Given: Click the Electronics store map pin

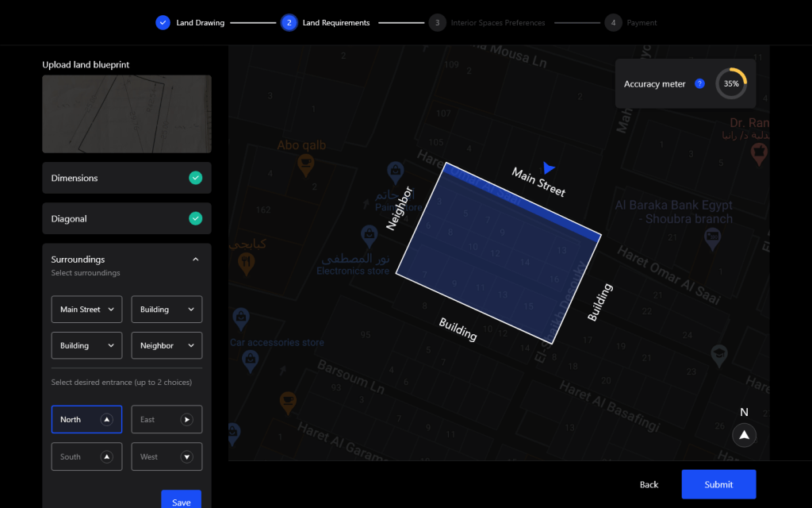Looking at the screenshot, I should 368,235.
